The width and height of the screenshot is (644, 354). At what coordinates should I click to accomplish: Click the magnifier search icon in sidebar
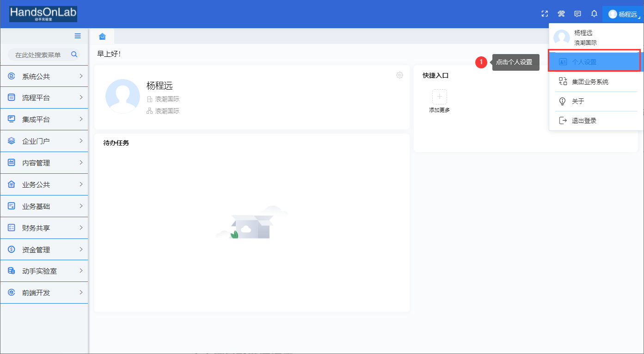74,55
